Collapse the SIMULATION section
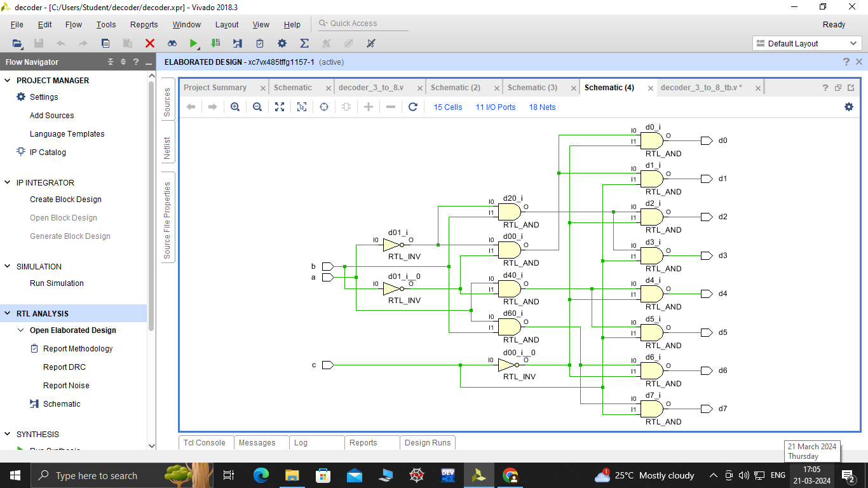Image resolution: width=868 pixels, height=488 pixels. pos(8,266)
